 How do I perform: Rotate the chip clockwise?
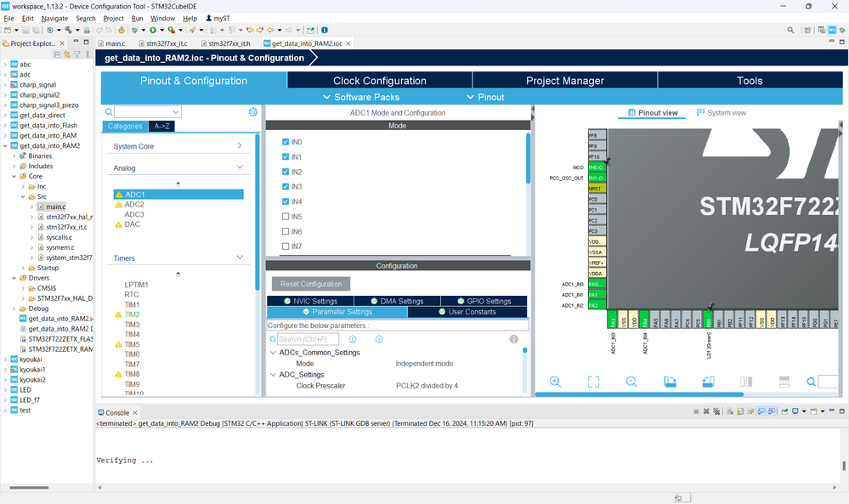pyautogui.click(x=670, y=382)
